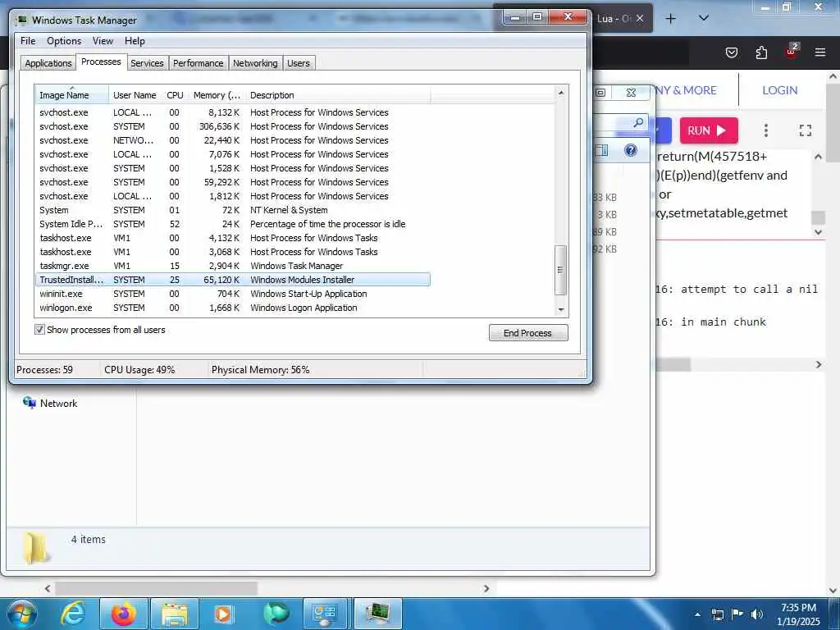Click the Explorer search magnifier icon

coord(638,123)
